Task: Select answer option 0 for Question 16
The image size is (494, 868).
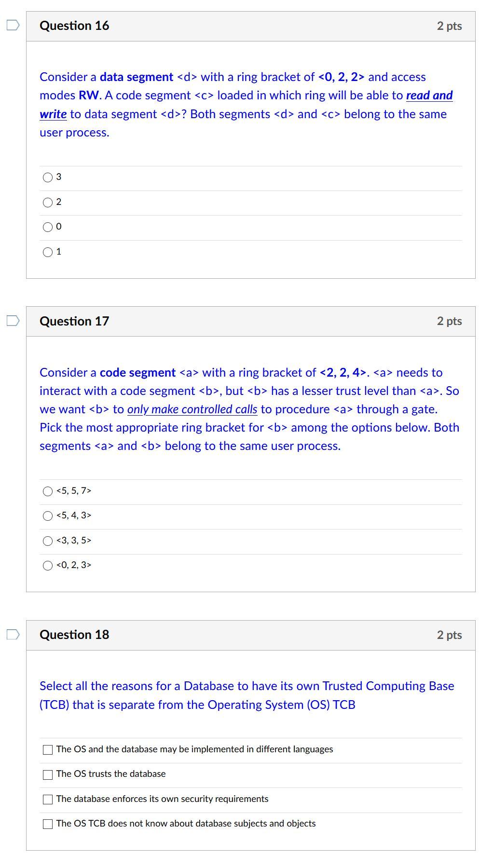Action: [47, 227]
